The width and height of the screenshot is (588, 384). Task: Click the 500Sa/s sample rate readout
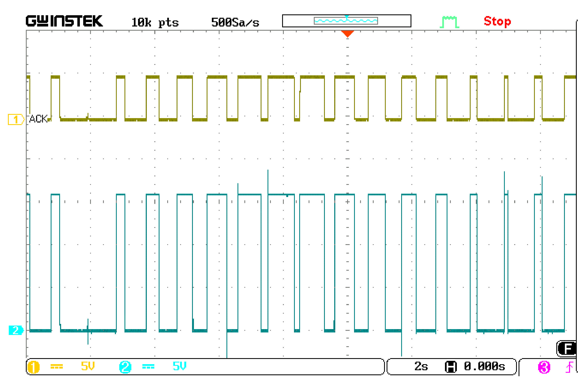click(x=235, y=23)
